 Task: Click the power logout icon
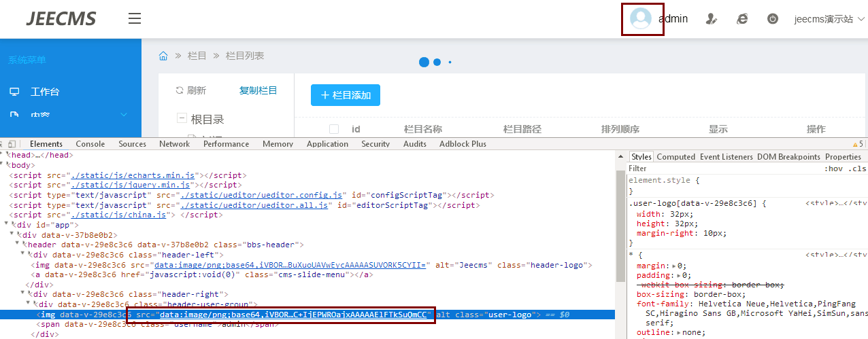(x=773, y=19)
